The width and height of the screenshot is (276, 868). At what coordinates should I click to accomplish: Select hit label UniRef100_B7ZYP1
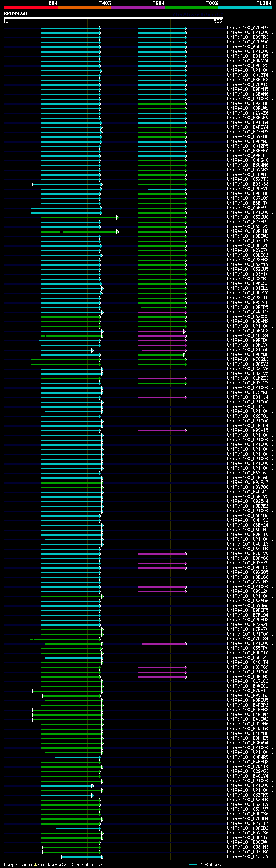pyautogui.click(x=248, y=222)
